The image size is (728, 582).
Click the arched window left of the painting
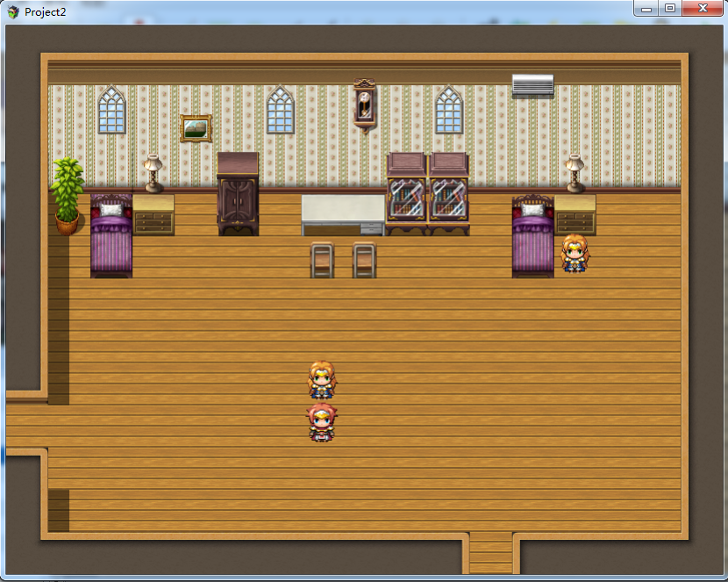pos(112,109)
